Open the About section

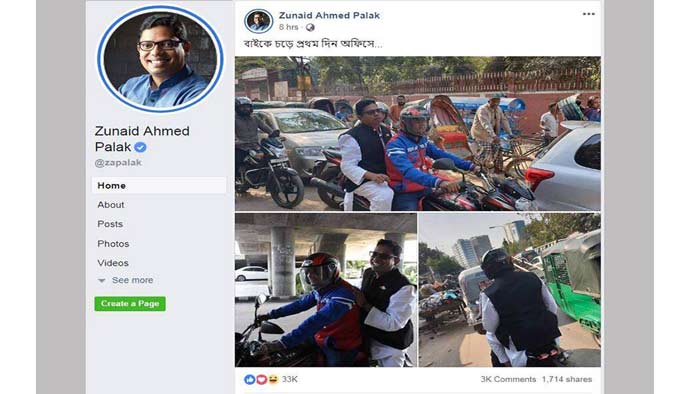click(111, 205)
